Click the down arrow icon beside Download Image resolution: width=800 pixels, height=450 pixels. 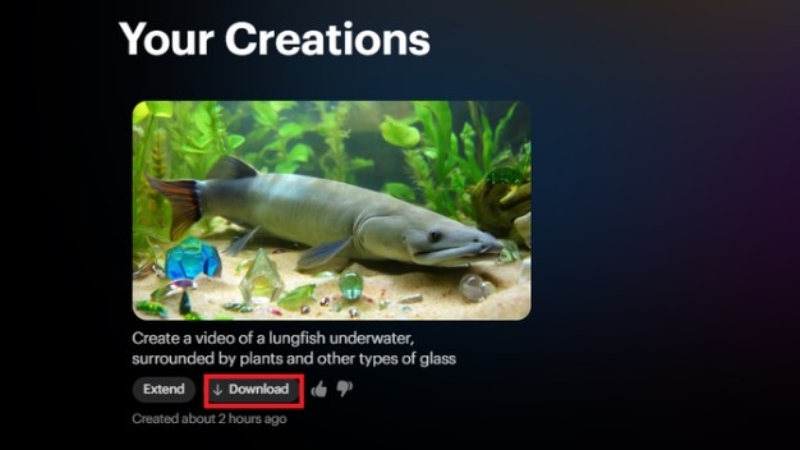pos(218,390)
